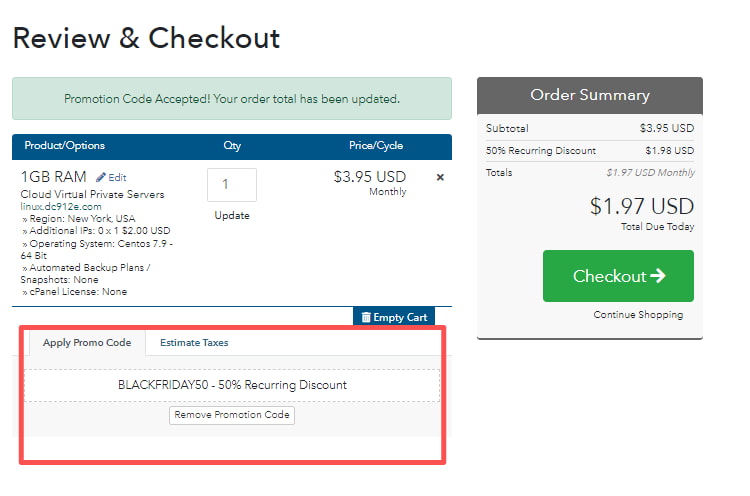Click the 50% Recurring Discount summary row
750x496 pixels.
589,150
